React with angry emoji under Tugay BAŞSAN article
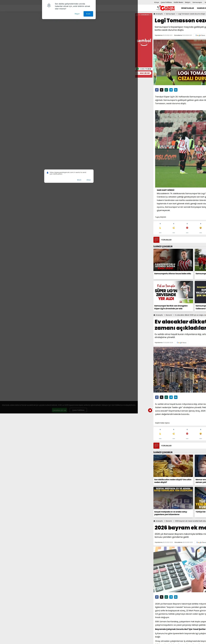The image size is (206, 644). [187, 228]
